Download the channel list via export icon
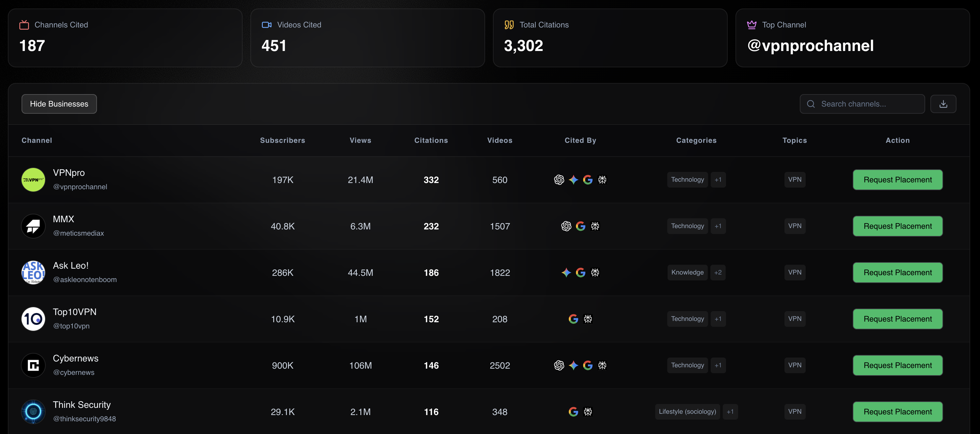Viewport: 980px width, 434px height. click(943, 104)
